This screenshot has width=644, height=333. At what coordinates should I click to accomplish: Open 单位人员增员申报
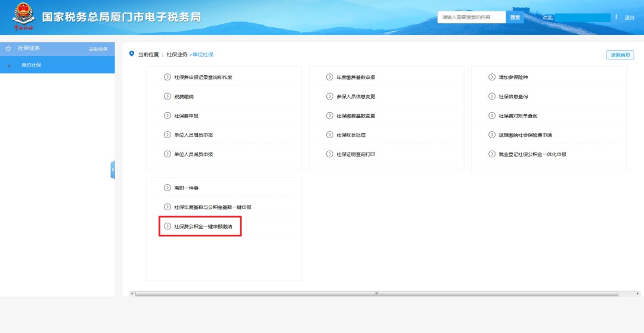[x=193, y=135]
